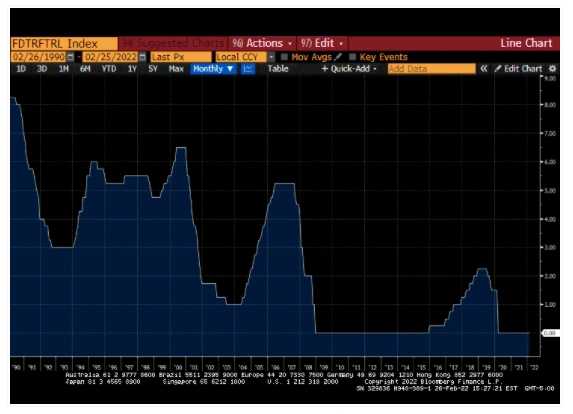Select the 5Y range tab
Viewport: 573px width, 414px height.
point(153,69)
